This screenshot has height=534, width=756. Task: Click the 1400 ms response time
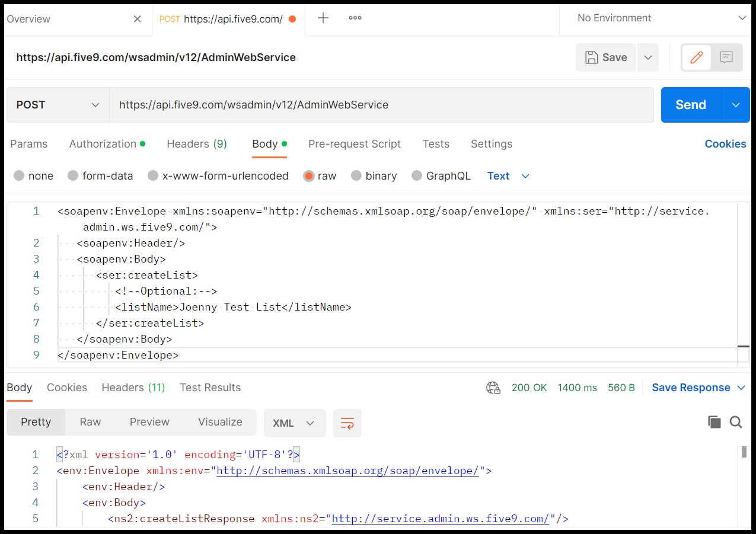point(578,388)
